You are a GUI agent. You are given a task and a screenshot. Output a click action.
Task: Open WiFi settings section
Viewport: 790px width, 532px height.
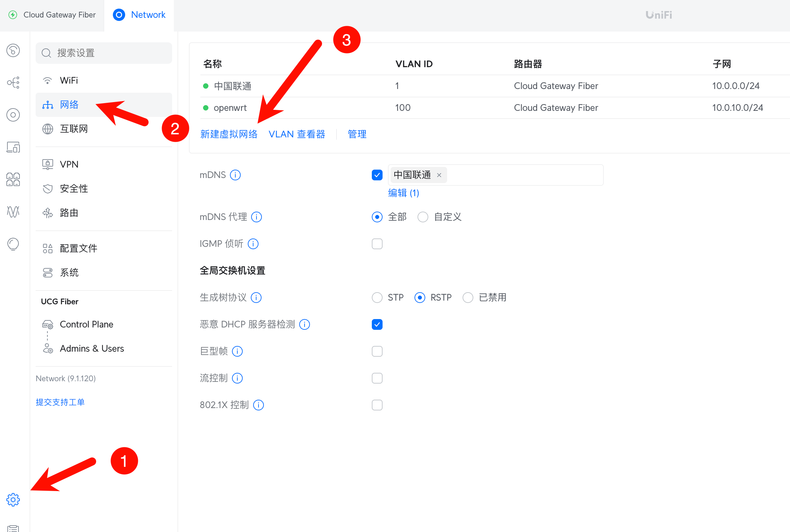pyautogui.click(x=104, y=80)
